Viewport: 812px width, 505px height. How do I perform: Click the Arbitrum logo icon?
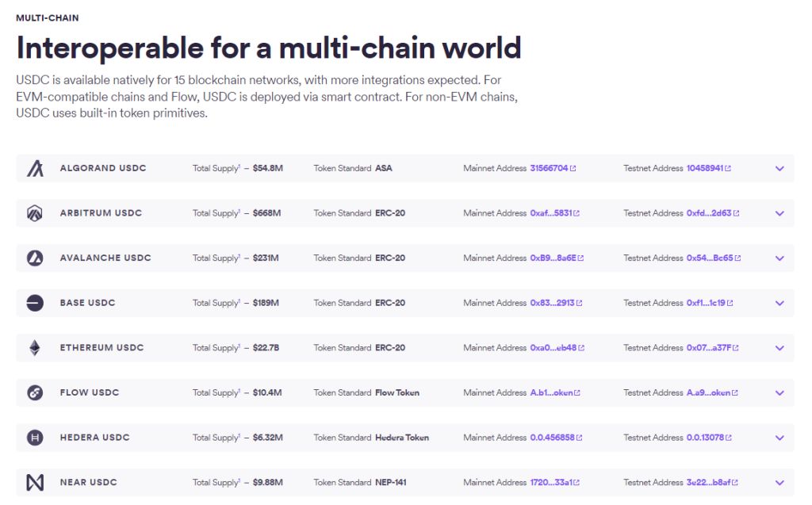tap(35, 213)
